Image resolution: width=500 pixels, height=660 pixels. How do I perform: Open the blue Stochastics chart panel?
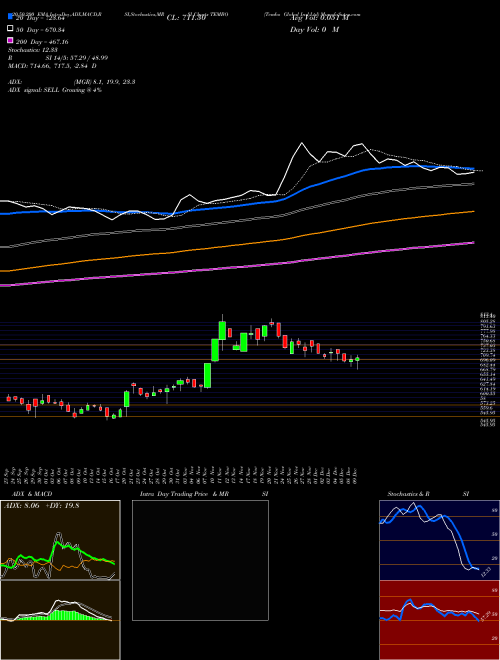tap(439, 540)
